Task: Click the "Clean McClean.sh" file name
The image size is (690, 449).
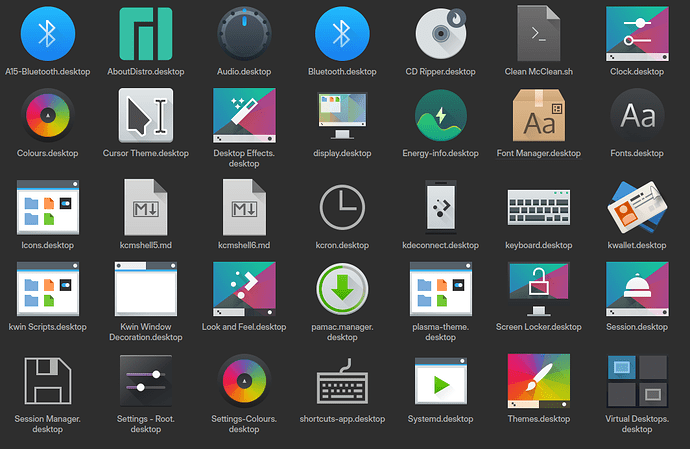Action: (539, 71)
